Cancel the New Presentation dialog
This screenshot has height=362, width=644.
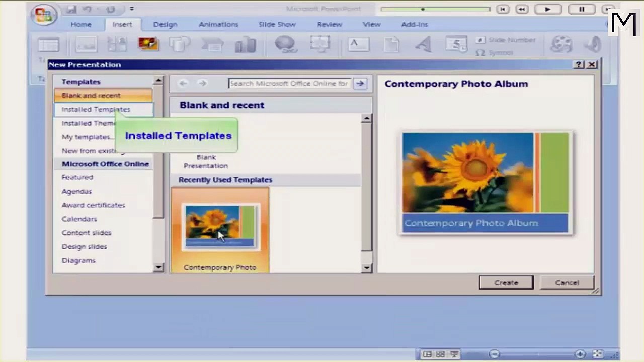point(567,283)
